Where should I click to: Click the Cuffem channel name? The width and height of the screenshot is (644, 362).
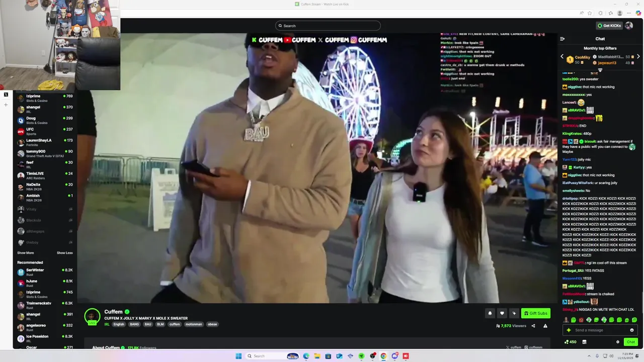coord(113,312)
